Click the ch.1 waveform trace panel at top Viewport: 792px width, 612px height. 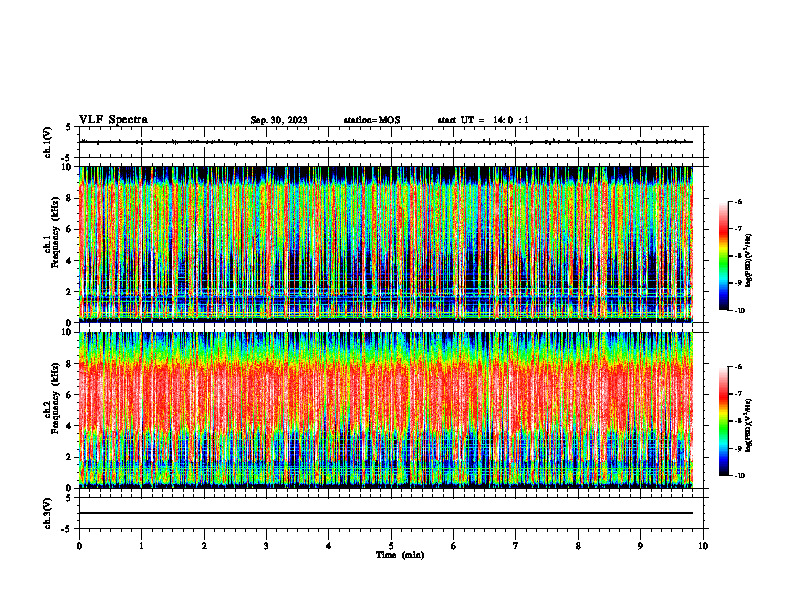(391, 142)
